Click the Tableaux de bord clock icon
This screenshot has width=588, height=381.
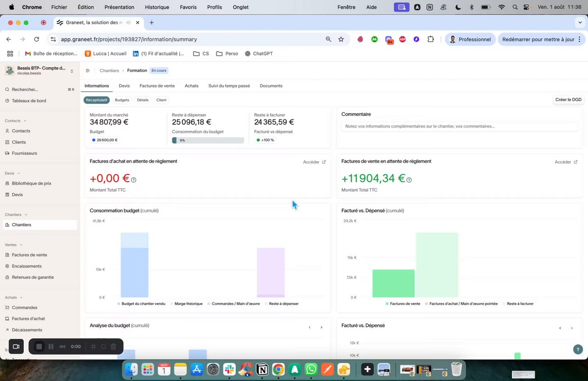pyautogui.click(x=7, y=101)
